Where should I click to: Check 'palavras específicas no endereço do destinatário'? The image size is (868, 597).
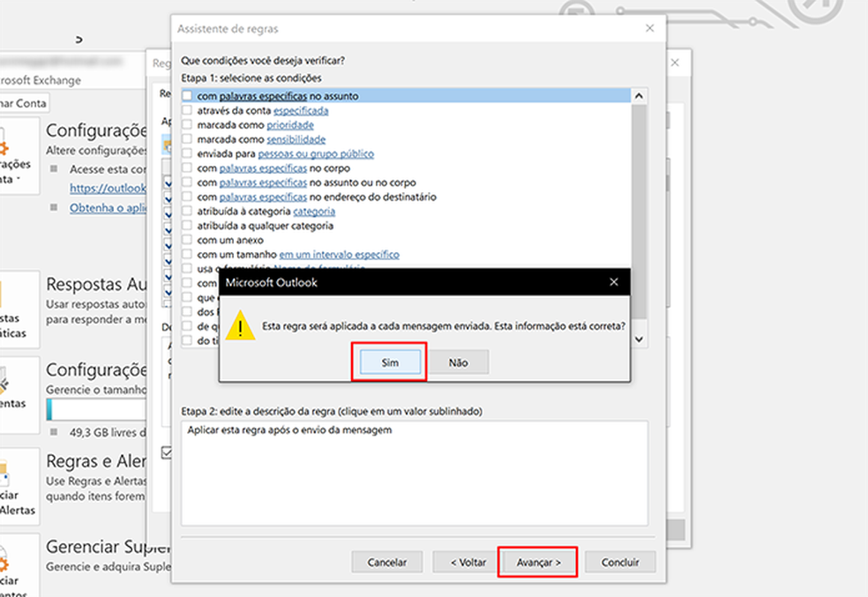tap(187, 197)
